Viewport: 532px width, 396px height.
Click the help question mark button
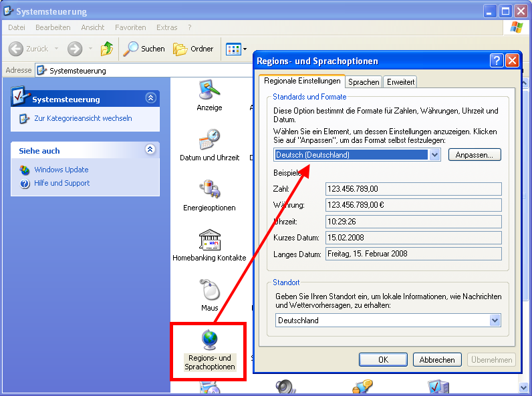tap(496, 61)
